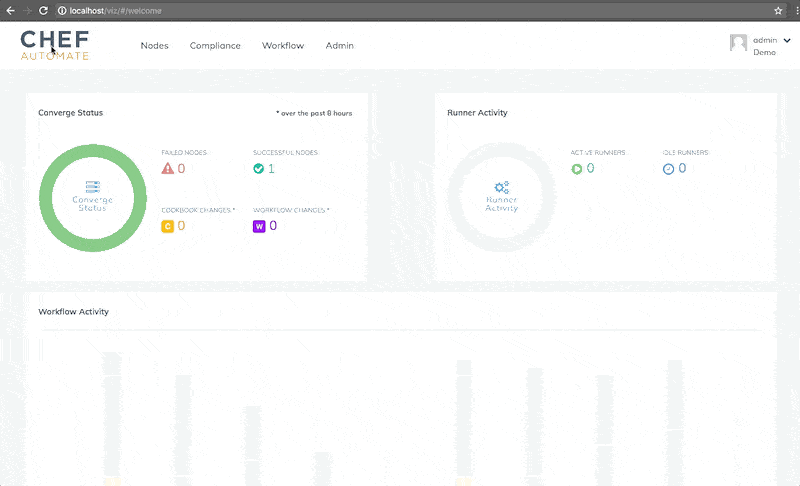800x486 pixels.
Task: Go to the Workflow section
Action: (x=283, y=45)
